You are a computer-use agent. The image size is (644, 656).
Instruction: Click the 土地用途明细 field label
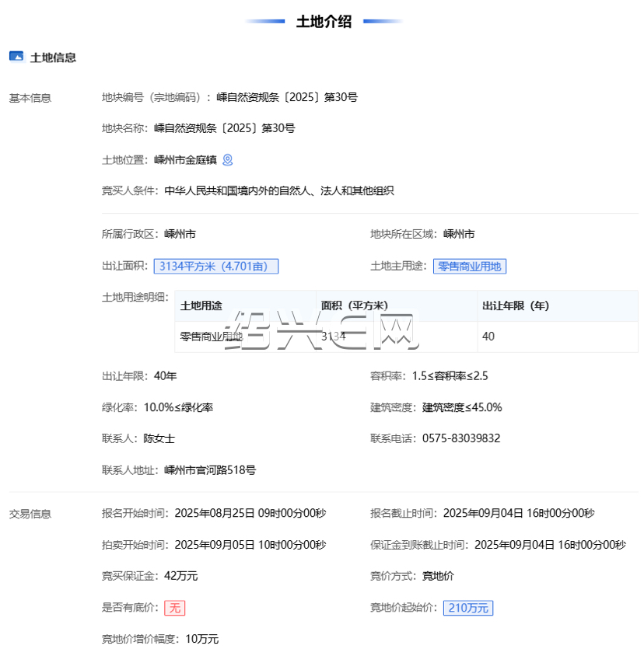point(135,298)
